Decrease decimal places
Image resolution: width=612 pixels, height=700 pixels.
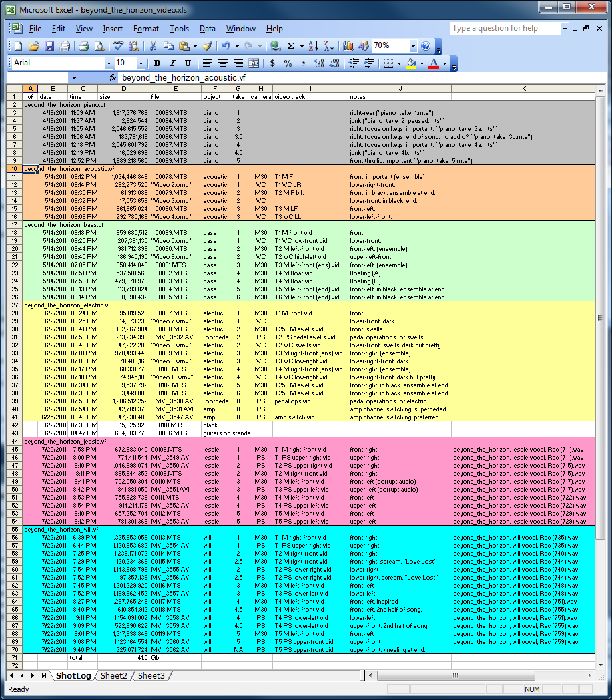point(334,63)
